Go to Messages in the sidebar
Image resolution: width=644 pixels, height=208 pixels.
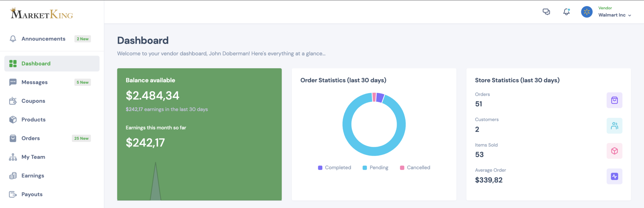coord(35,82)
